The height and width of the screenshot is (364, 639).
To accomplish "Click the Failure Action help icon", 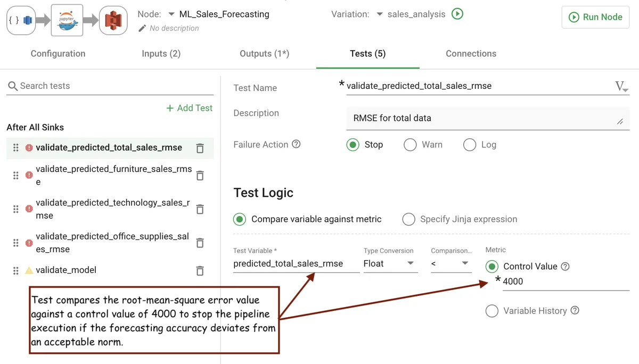I will click(x=297, y=144).
